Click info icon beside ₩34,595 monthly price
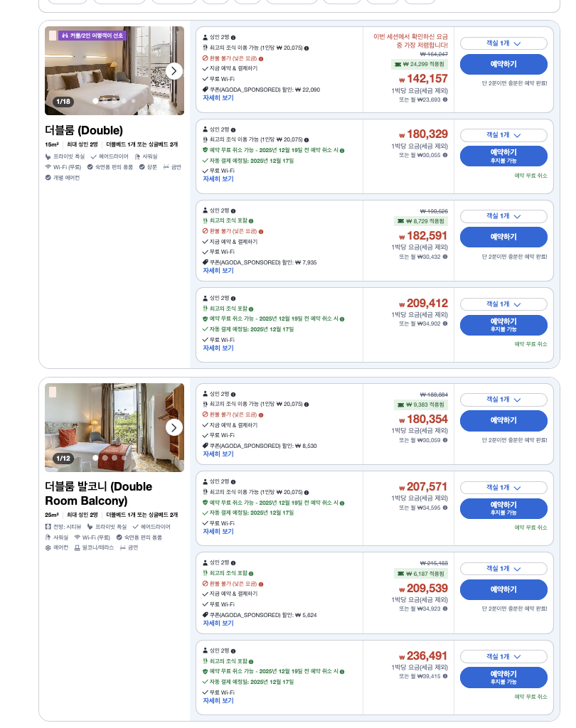Image resolution: width=576 pixels, height=728 pixels. pos(445,508)
